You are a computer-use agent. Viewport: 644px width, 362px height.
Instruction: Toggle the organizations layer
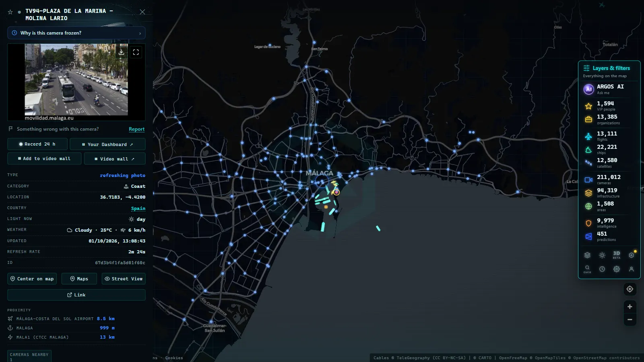click(x=609, y=119)
